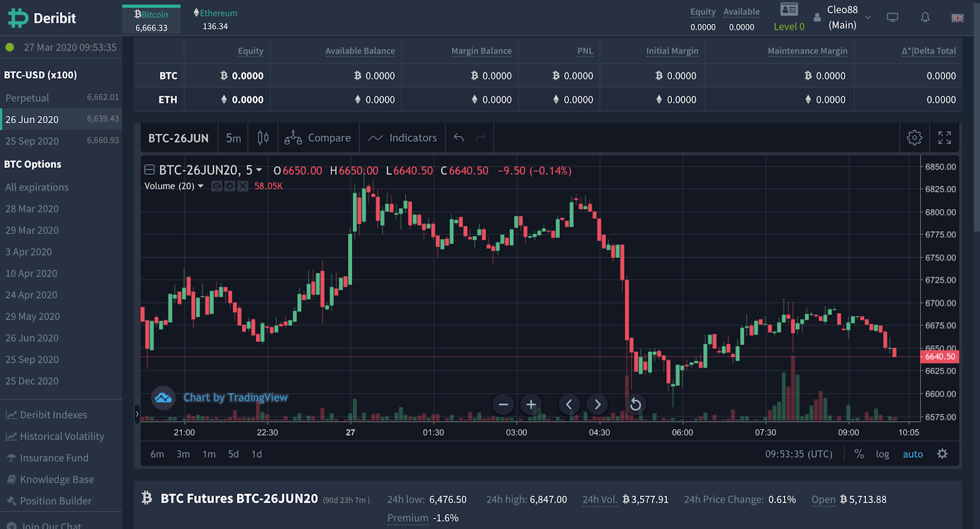Viewport: 980px width, 529px height.
Task: Click the 24h Vol. label
Action: tap(600, 500)
